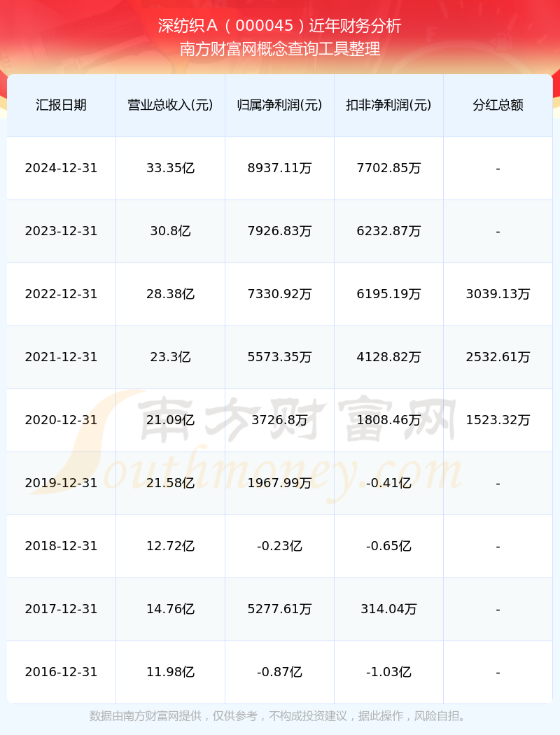Image resolution: width=560 pixels, height=735 pixels.
Task: Select the 2532.61万 dividend cell
Action: pos(498,357)
